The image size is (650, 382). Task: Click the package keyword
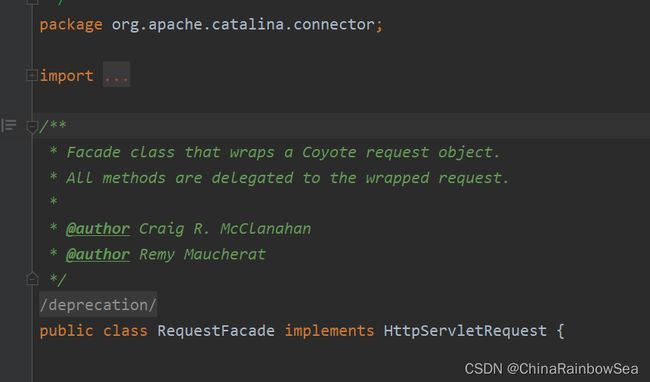point(71,25)
